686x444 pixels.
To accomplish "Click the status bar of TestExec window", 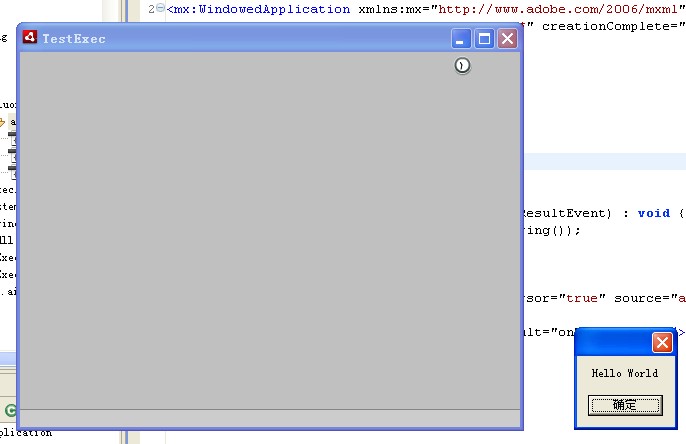I will [x=270, y=418].
